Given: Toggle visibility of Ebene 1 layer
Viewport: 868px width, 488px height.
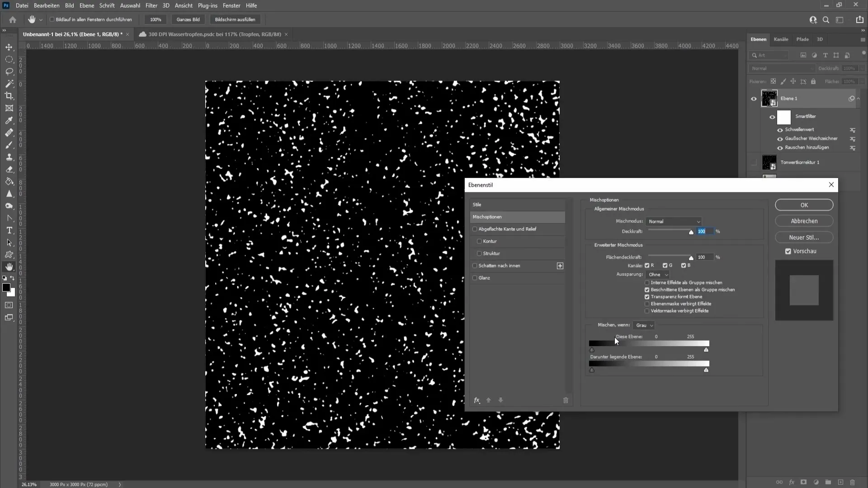Looking at the screenshot, I should 754,99.
